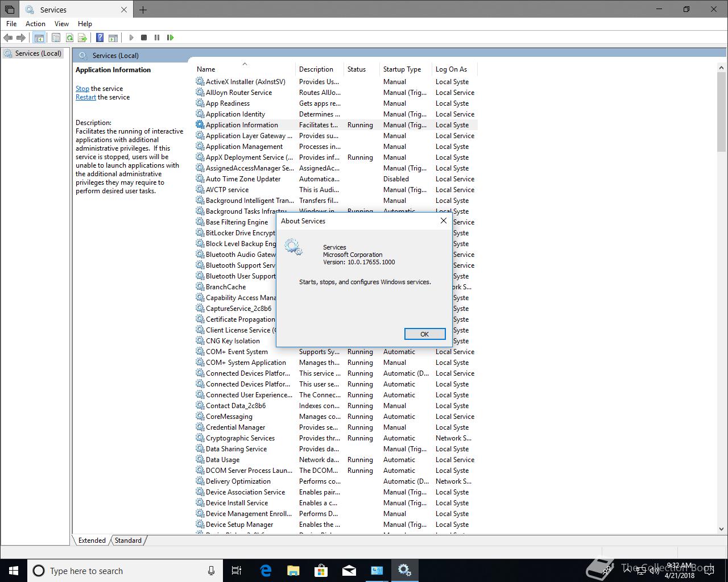
Task: Click the Stop the service link
Action: pyautogui.click(x=82, y=89)
